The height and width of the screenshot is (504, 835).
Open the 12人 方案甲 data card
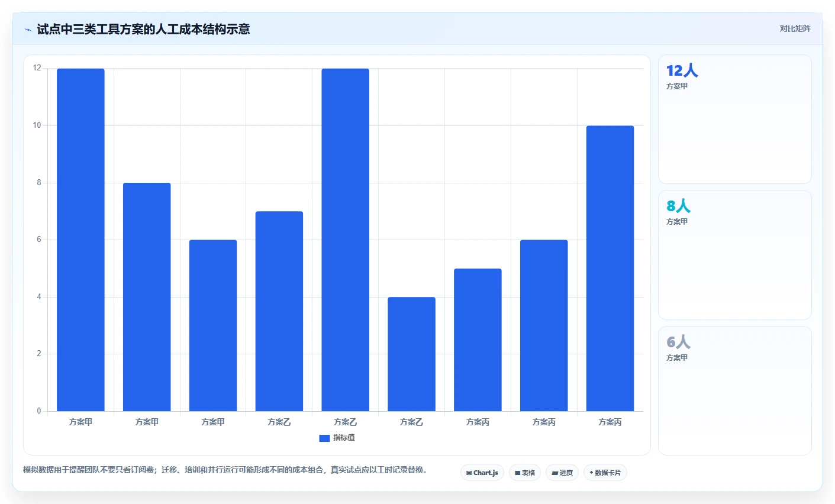(735, 119)
